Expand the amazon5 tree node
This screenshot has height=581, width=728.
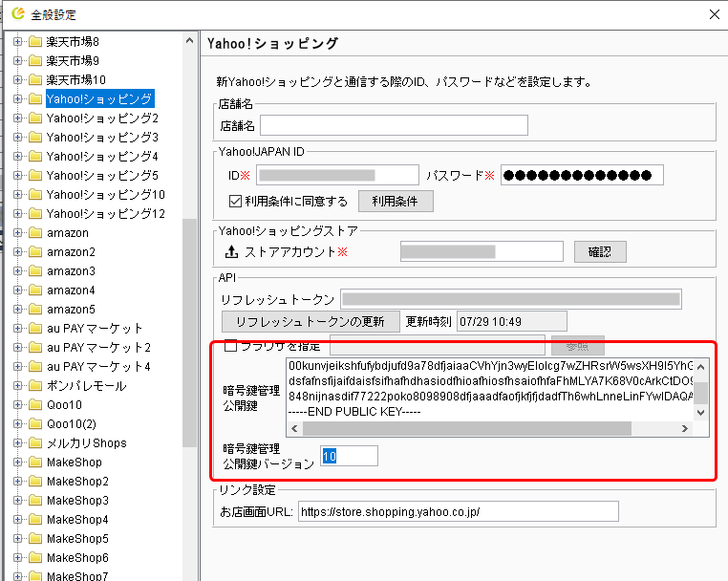point(17,309)
